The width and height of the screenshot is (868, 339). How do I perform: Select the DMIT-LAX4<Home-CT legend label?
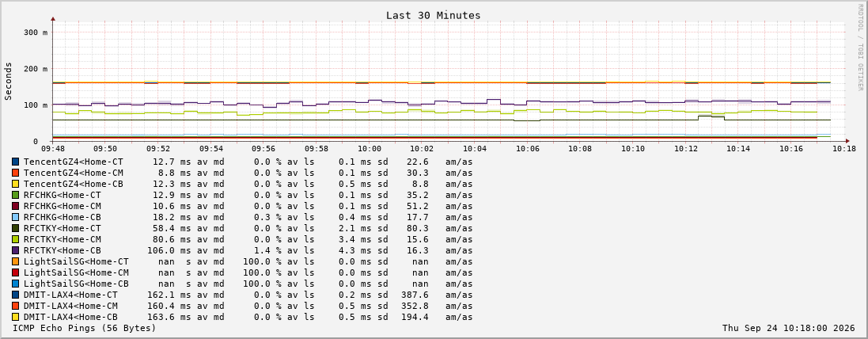pos(71,295)
